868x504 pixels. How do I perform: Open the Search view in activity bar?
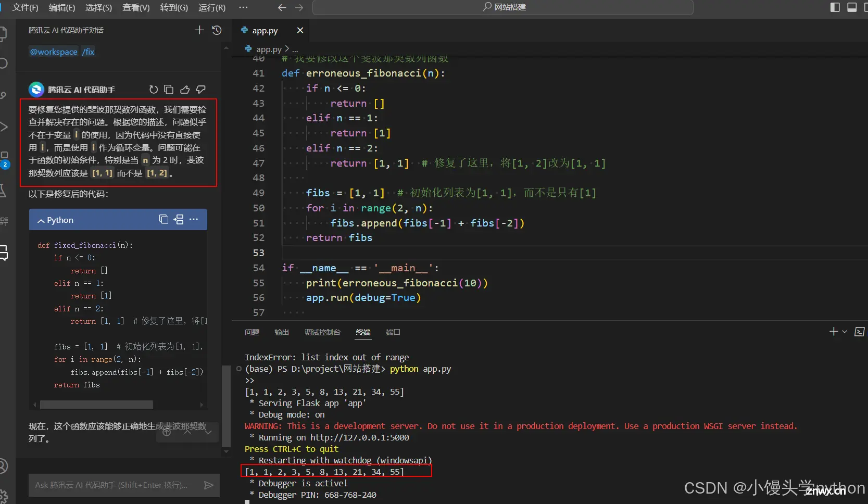3,64
